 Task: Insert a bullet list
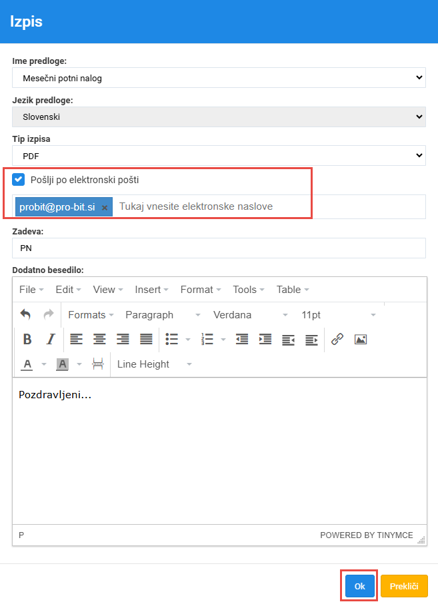tap(172, 339)
